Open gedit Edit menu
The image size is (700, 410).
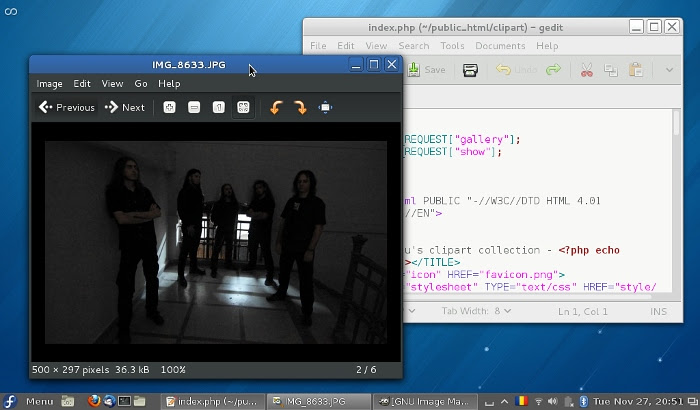pos(346,46)
